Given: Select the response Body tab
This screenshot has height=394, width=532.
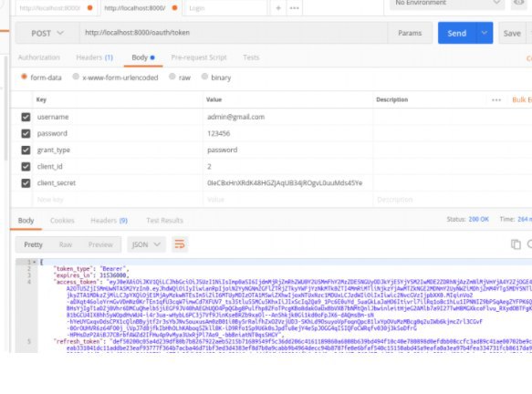Looking at the screenshot, I should tap(26, 221).
